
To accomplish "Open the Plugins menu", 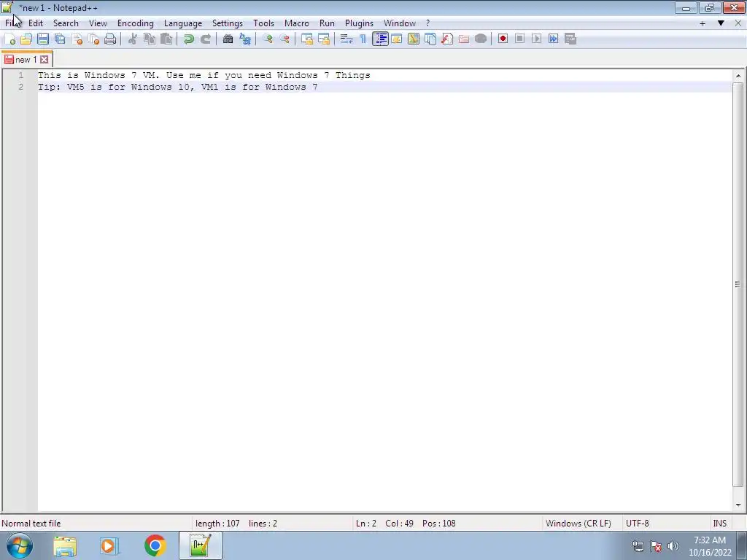I will (x=359, y=23).
